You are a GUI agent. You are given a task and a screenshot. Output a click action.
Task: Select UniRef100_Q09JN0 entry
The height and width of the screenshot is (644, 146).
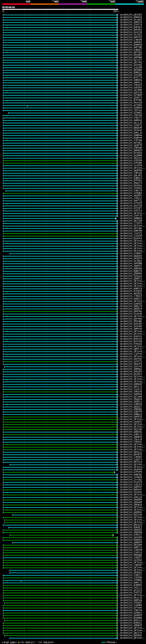(131, 326)
